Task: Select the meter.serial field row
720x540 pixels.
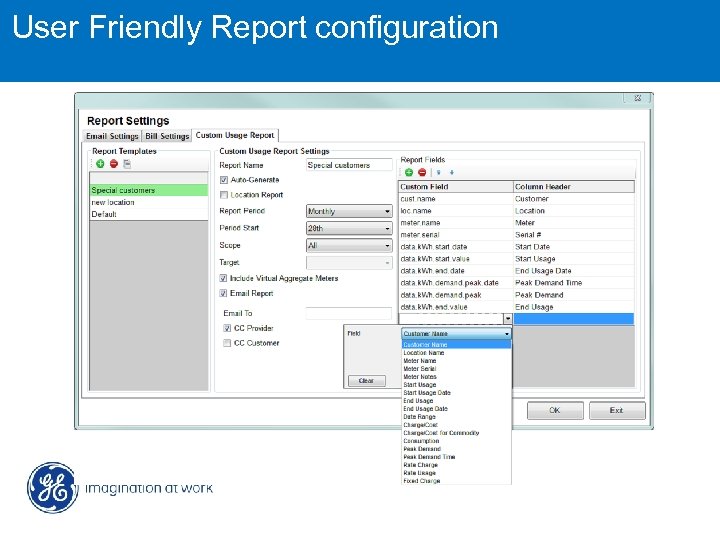Action: coord(516,235)
